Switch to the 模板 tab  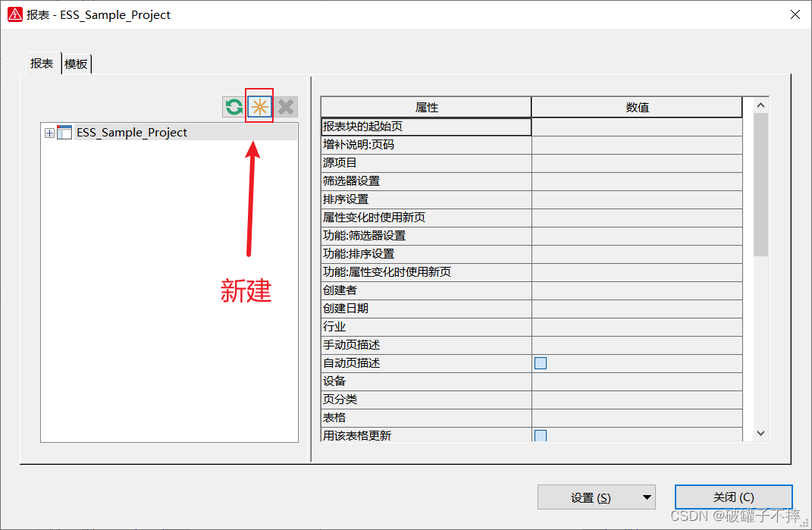coord(76,64)
